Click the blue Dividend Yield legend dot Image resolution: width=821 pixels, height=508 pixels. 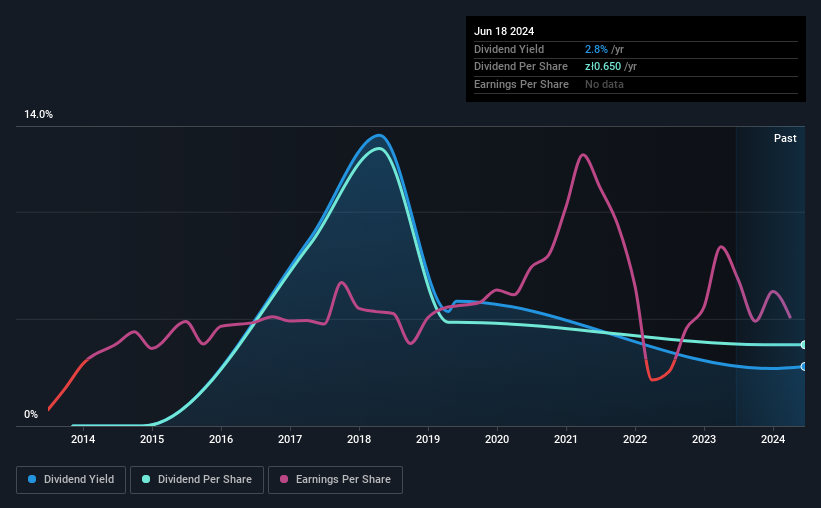[32, 479]
